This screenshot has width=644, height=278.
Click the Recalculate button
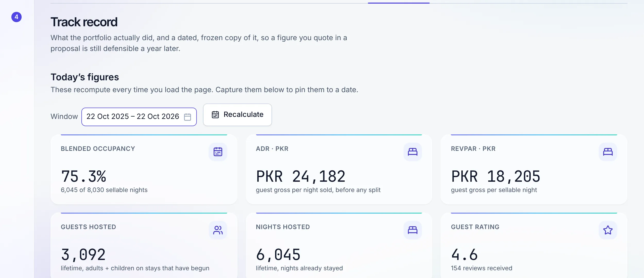pos(237,115)
